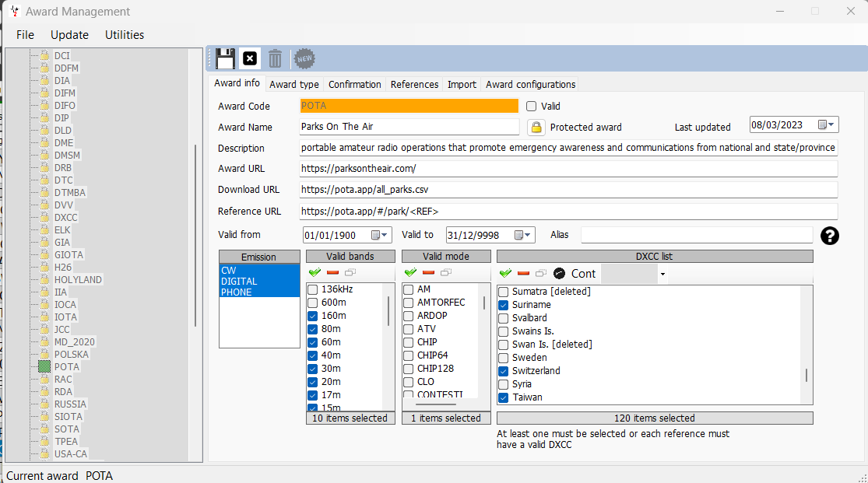Click the RDA folder icon in tree
This screenshot has width=868, height=483.
tap(45, 392)
